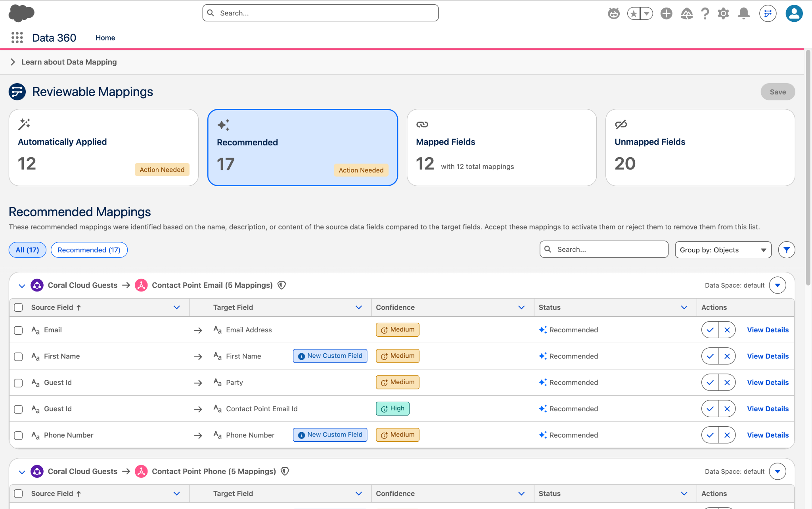The height and width of the screenshot is (509, 812).
Task: Open the Notifications bell
Action: (x=744, y=13)
